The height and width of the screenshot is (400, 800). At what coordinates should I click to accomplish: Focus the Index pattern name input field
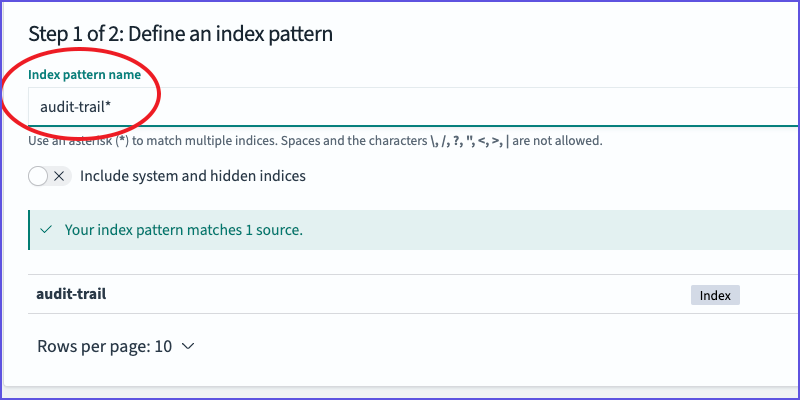(x=413, y=107)
